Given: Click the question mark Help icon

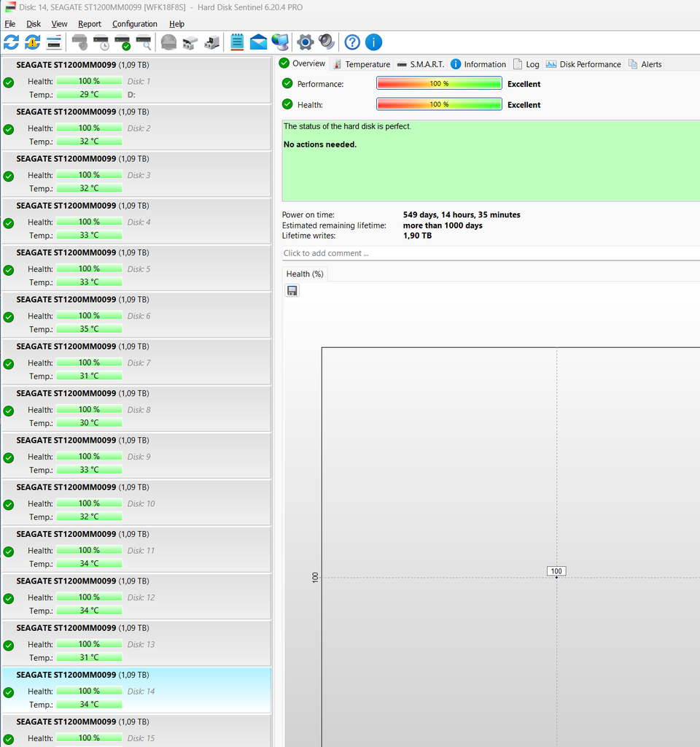Looking at the screenshot, I should (352, 42).
